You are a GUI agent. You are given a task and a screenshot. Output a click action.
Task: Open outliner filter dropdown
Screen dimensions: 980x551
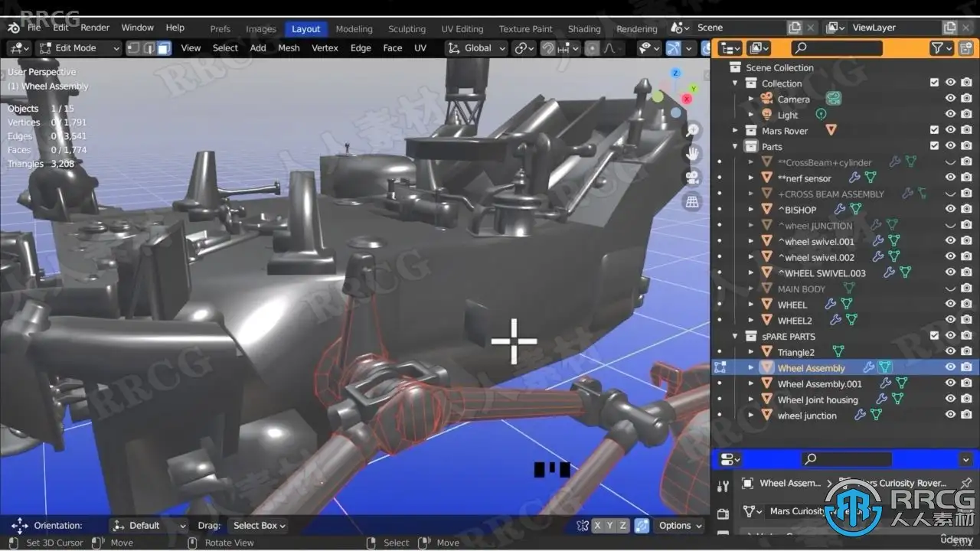coord(941,48)
